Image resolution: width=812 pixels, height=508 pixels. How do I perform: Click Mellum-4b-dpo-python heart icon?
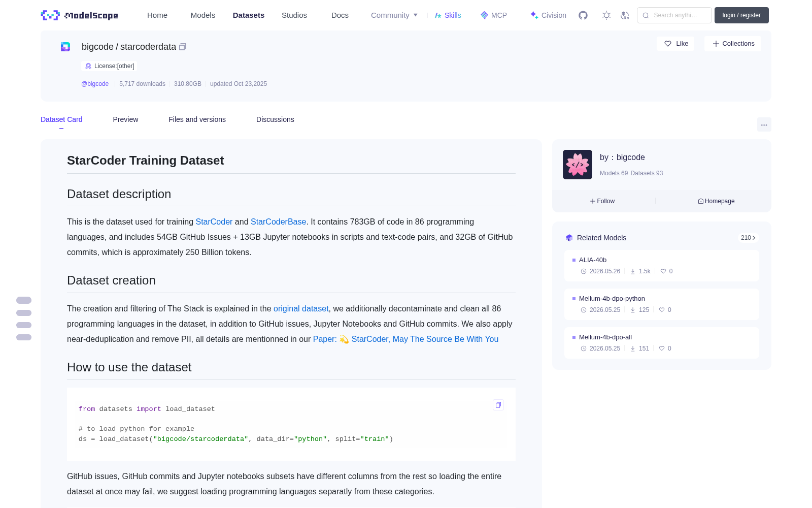662,310
